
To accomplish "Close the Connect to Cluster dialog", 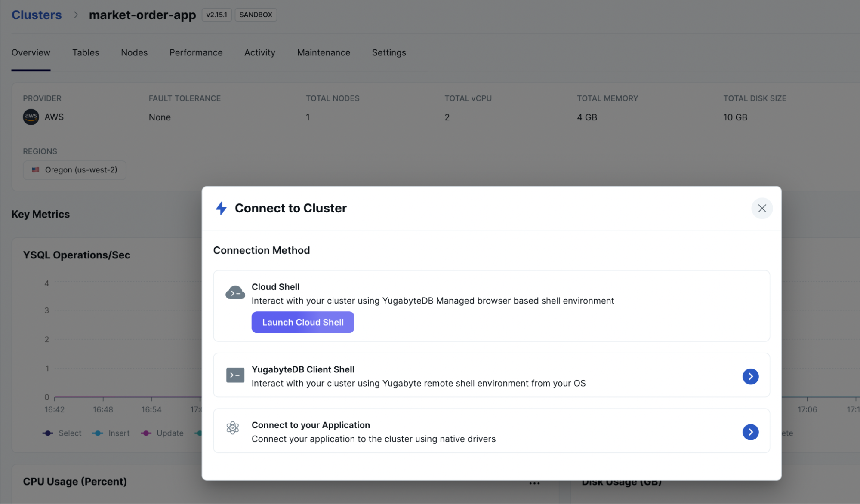I will pos(761,208).
